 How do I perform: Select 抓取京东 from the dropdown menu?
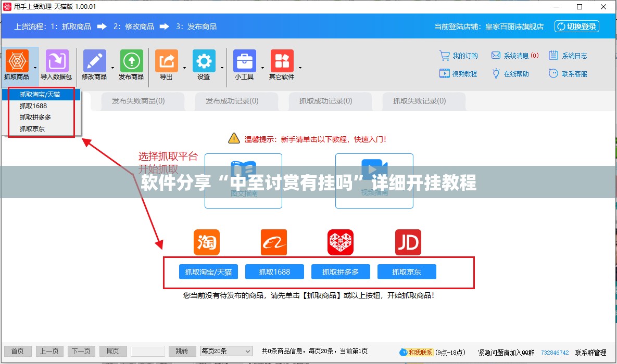(x=41, y=128)
